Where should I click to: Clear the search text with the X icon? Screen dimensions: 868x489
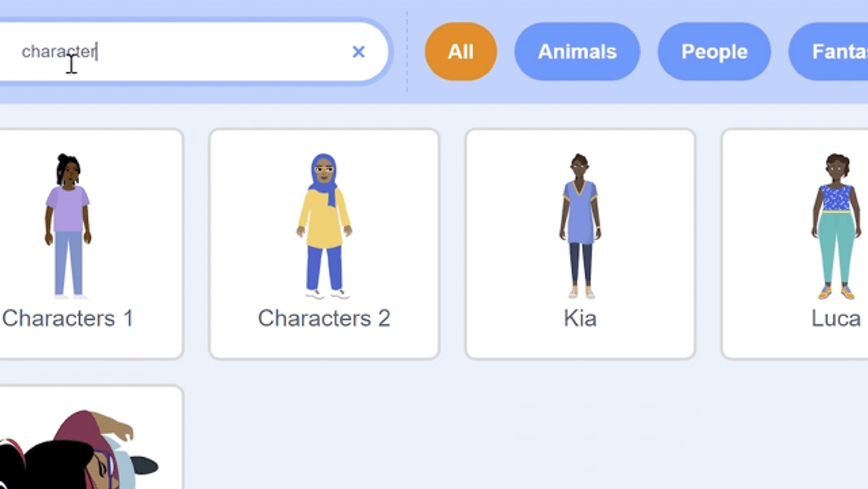tap(358, 52)
